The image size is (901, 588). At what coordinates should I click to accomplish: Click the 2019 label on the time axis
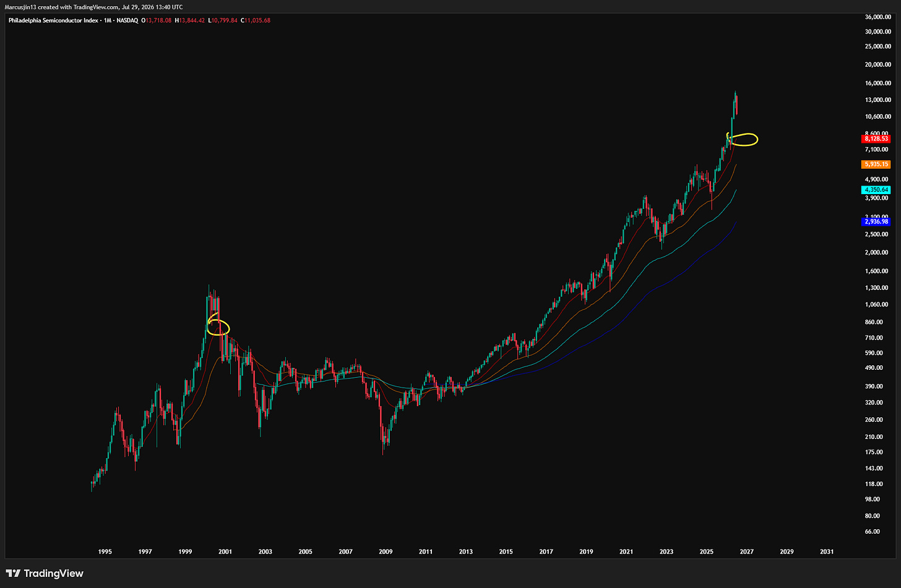586,552
